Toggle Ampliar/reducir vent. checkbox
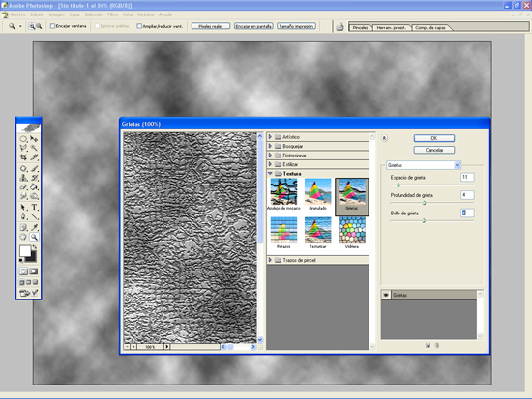532x399 pixels. [x=139, y=26]
